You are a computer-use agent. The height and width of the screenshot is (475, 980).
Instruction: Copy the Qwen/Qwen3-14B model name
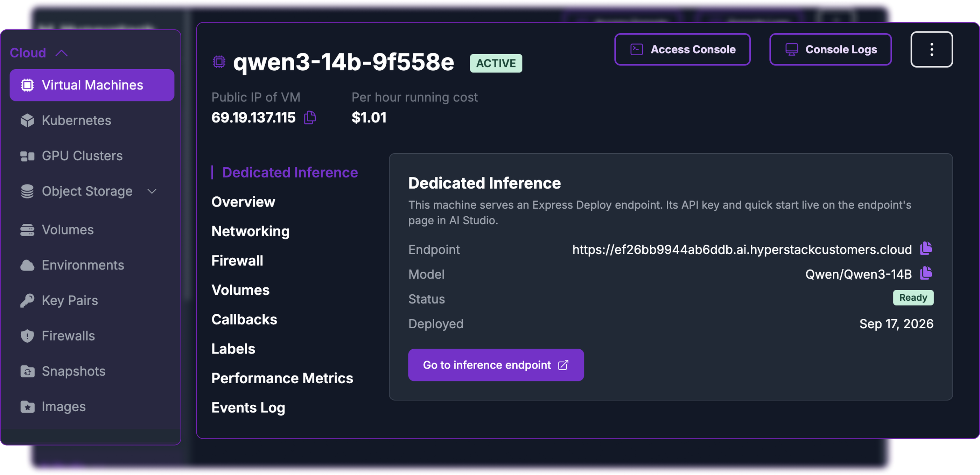pyautogui.click(x=926, y=273)
